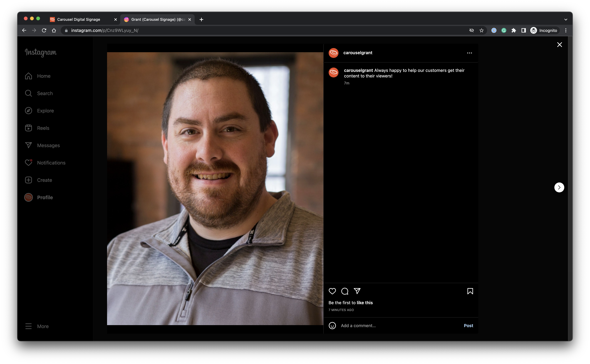Viewport: 590px width, 364px height.
Task: Select the Grant (Carousel Signage) Instagram tab
Action: pyautogui.click(x=157, y=19)
